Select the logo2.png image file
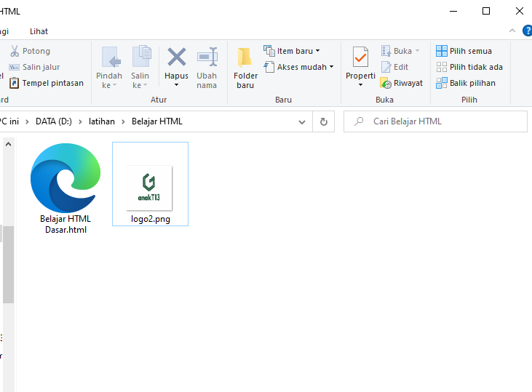The width and height of the screenshot is (532, 392). point(151,184)
